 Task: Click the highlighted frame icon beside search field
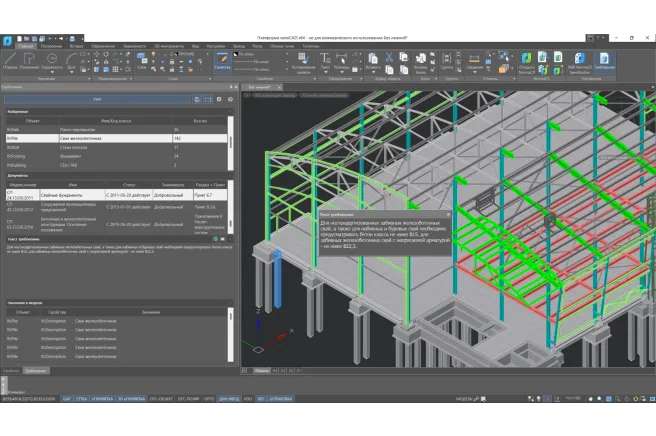tap(208, 100)
